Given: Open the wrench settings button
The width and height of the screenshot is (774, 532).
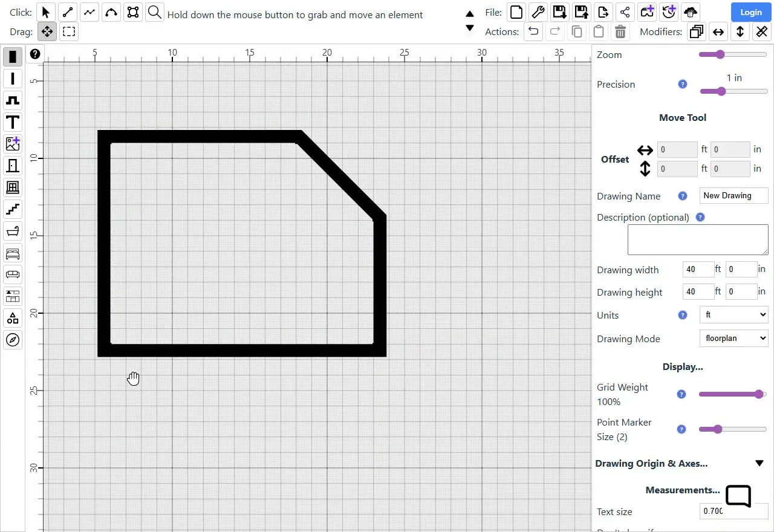Looking at the screenshot, I should coord(538,12).
